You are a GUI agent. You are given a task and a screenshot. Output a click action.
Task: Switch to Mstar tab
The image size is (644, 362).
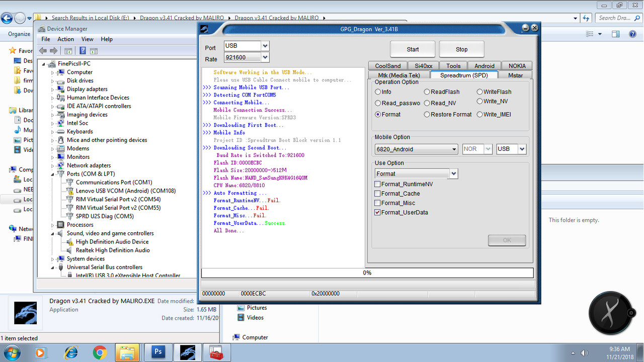pos(515,75)
